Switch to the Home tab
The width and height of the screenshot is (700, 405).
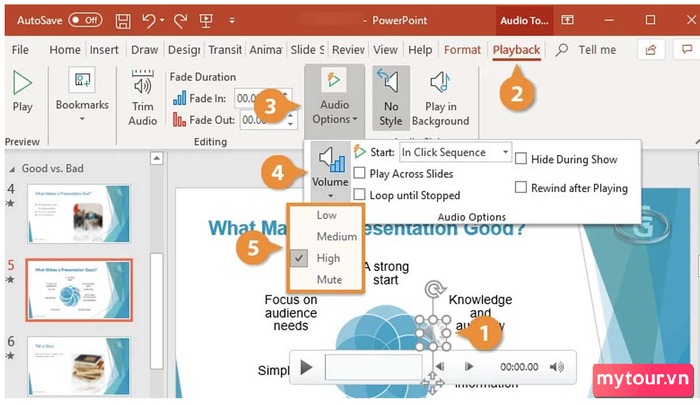point(65,50)
